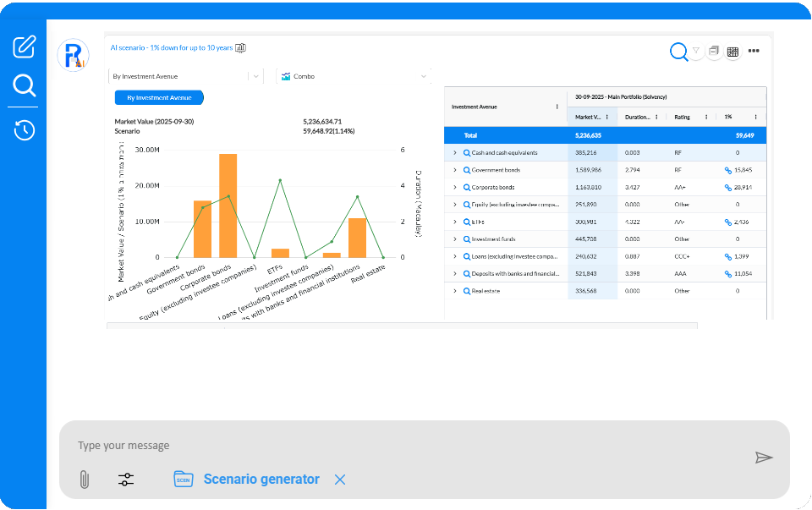Screen dimensions: 812x510
Task: Open chat history clock icon
Action: point(25,130)
